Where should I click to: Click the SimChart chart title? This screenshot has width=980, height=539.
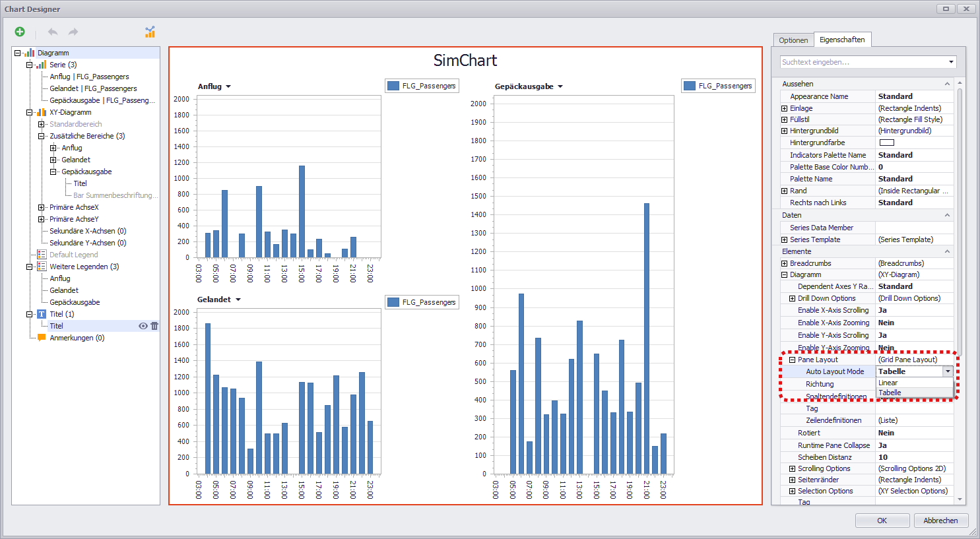point(465,61)
